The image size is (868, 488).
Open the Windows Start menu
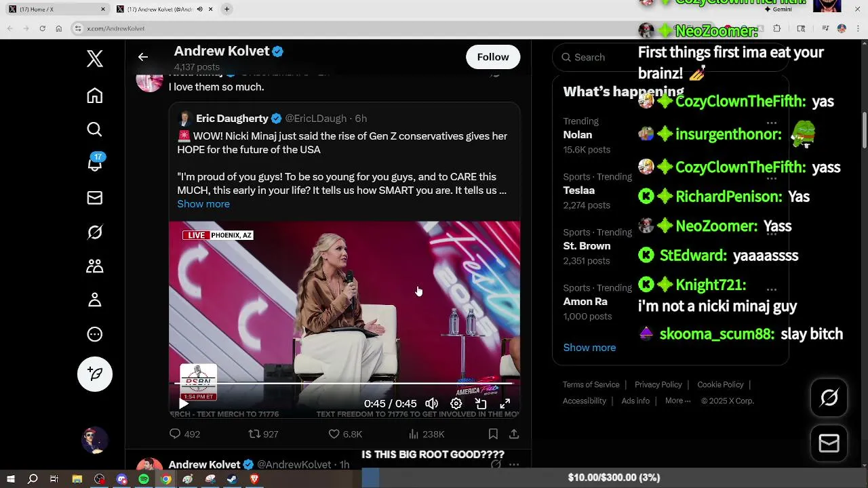pos(11,479)
